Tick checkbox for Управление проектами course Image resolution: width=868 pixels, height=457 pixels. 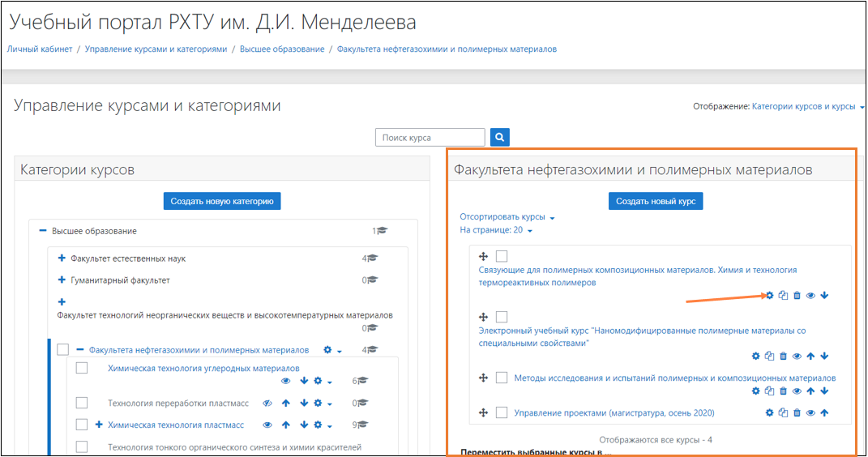click(x=502, y=412)
